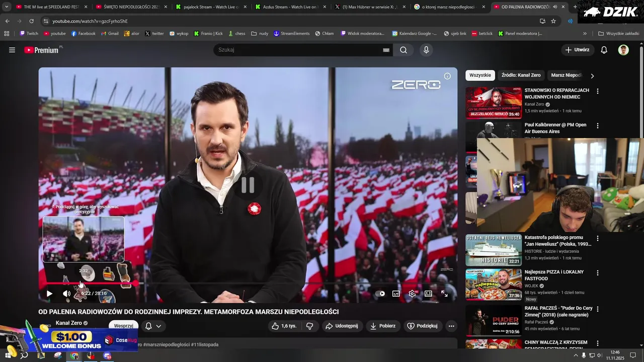Click the hashtag #11listopada
This screenshot has height=362, width=644.
(205, 344)
